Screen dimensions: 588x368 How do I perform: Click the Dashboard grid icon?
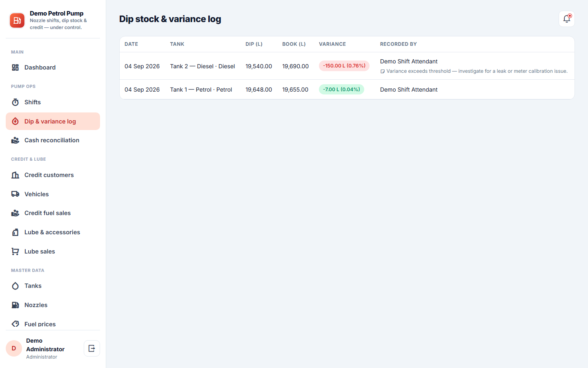click(15, 67)
